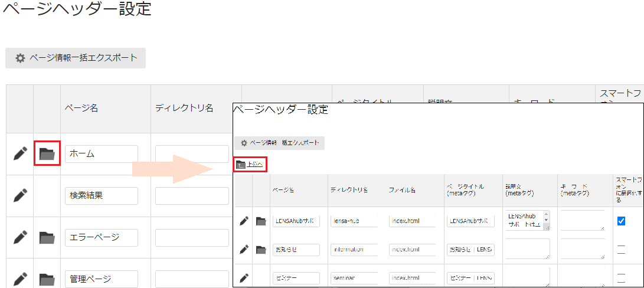Click the lensa-hub directory field
The image size is (644, 288).
point(354,221)
